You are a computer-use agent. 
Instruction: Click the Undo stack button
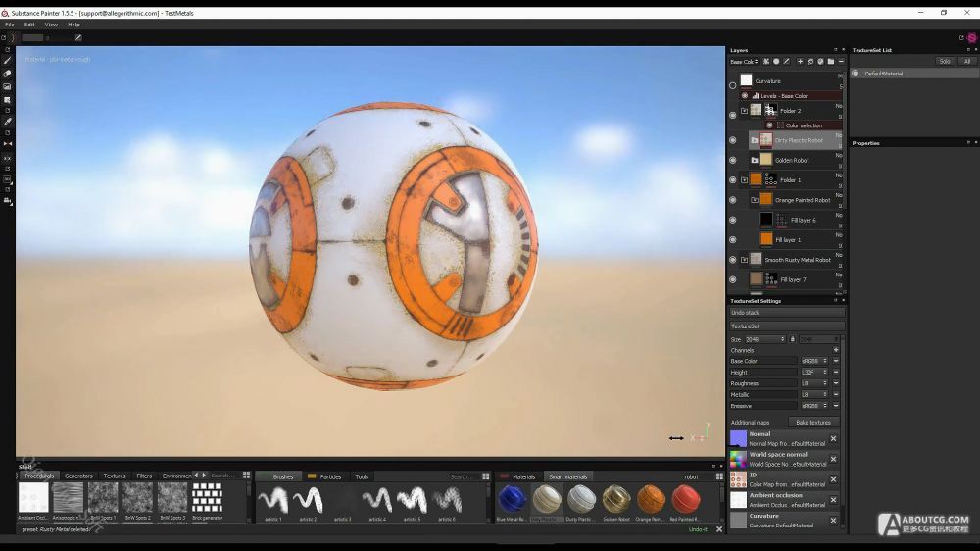click(787, 312)
